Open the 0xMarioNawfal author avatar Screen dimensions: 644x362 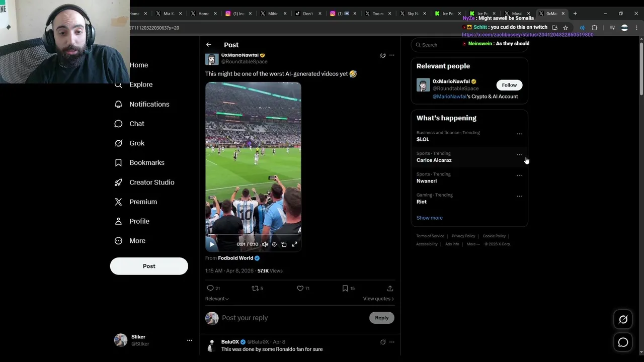pyautogui.click(x=212, y=59)
